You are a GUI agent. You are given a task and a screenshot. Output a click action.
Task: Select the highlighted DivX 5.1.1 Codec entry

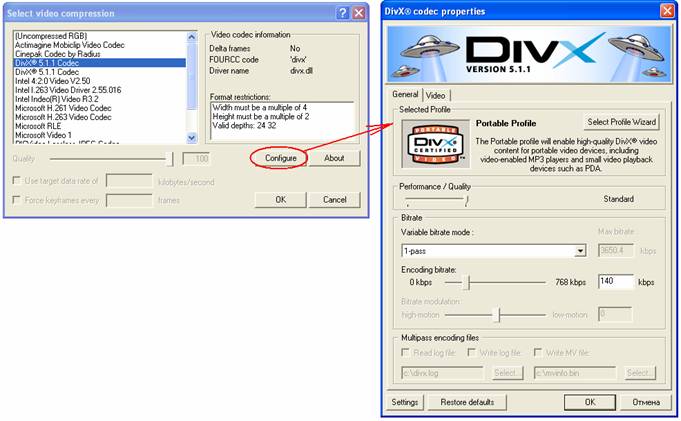(x=100, y=63)
